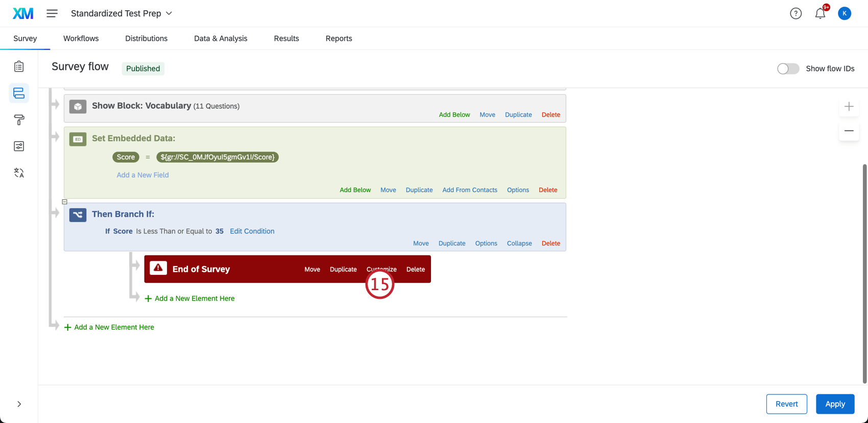Collapse branch with the minus box
The height and width of the screenshot is (423, 868).
[x=65, y=202]
